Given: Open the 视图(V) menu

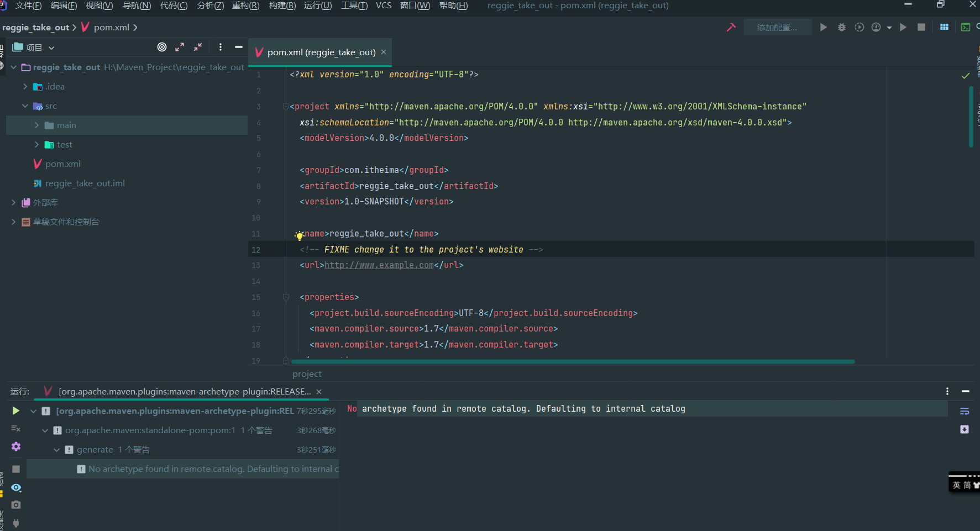Looking at the screenshot, I should tap(99, 6).
